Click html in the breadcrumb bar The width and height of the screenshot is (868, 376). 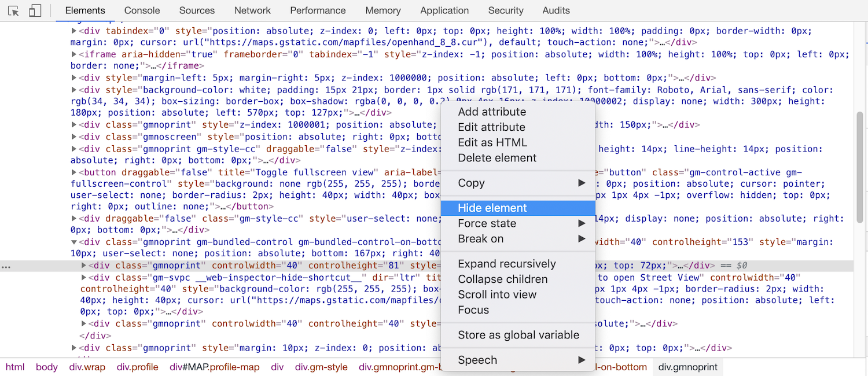click(15, 367)
